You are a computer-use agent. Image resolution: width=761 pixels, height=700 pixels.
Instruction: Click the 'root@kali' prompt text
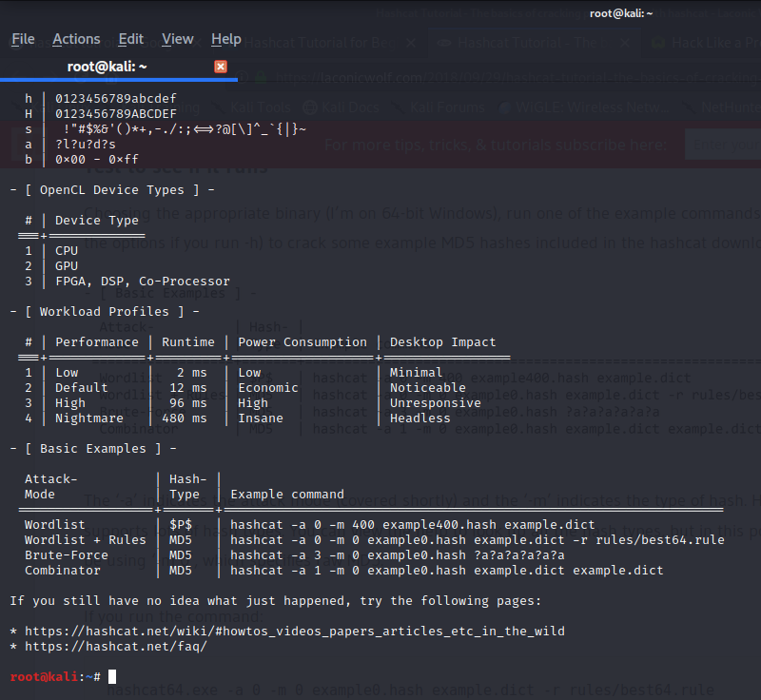coord(44,676)
